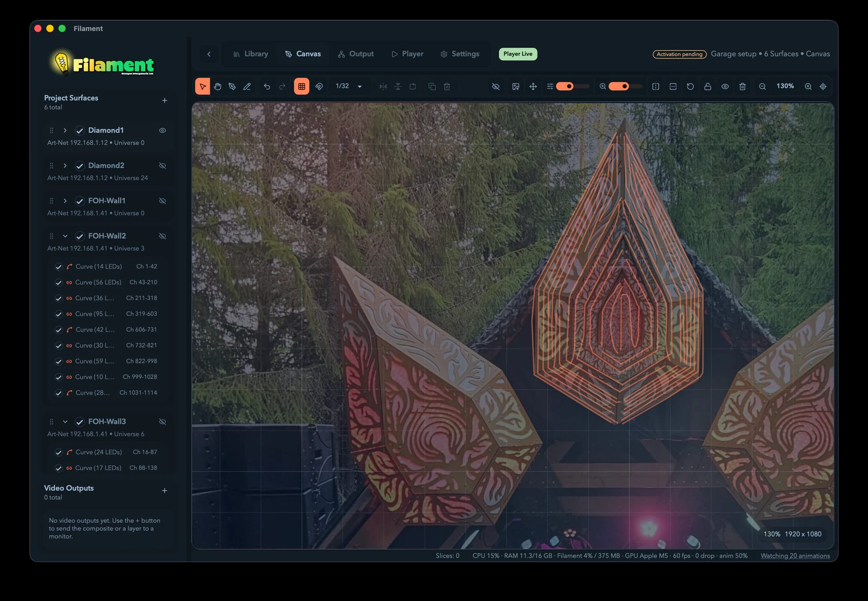Toggle the Diamond1 checkmark

pyautogui.click(x=80, y=131)
